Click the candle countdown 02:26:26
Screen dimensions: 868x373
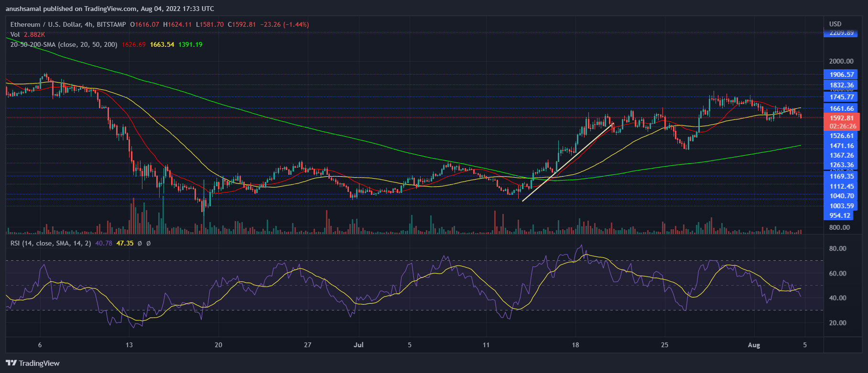[842, 127]
